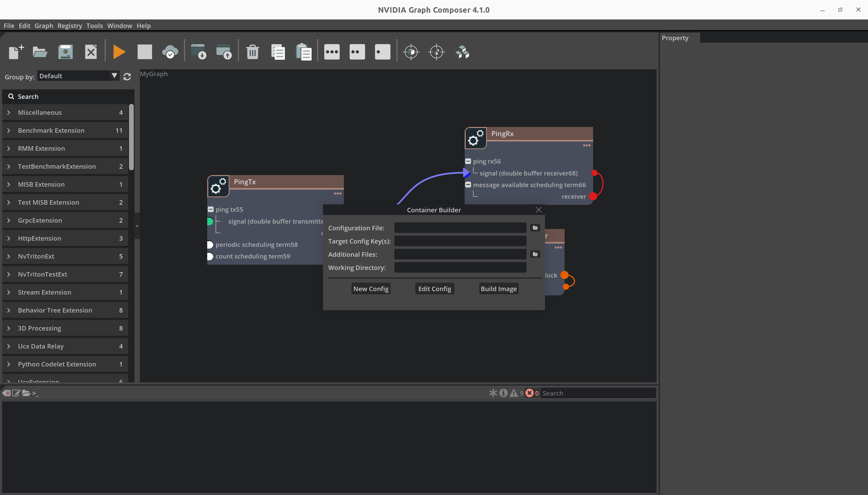Image resolution: width=868 pixels, height=495 pixels.
Task: Copy selection using the copy pages icon
Action: 278,52
